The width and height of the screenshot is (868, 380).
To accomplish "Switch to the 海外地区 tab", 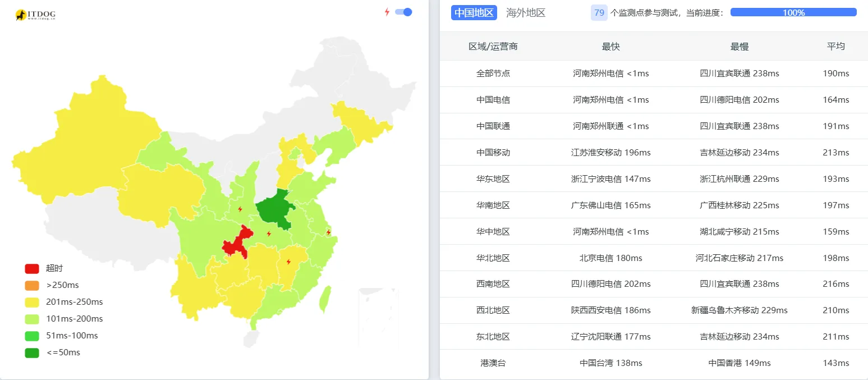I will coord(526,12).
